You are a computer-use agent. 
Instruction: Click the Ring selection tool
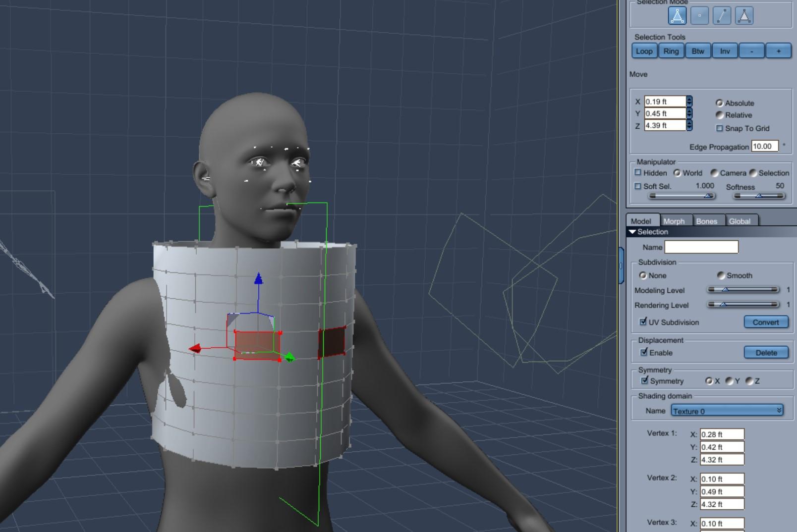pyautogui.click(x=671, y=51)
